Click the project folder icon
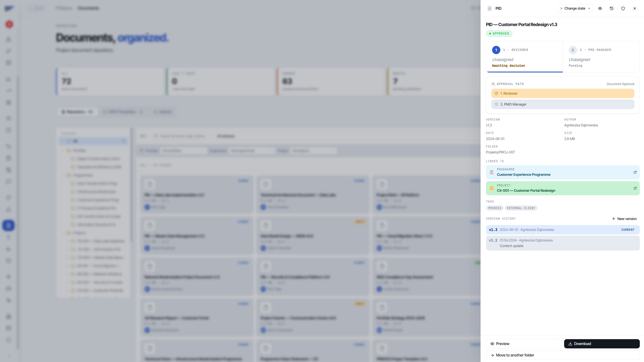 [x=491, y=188]
